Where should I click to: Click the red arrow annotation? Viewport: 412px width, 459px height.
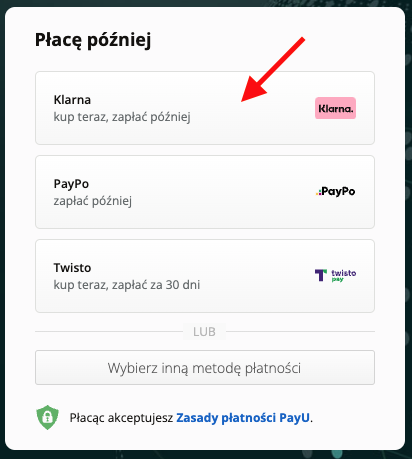(x=273, y=69)
